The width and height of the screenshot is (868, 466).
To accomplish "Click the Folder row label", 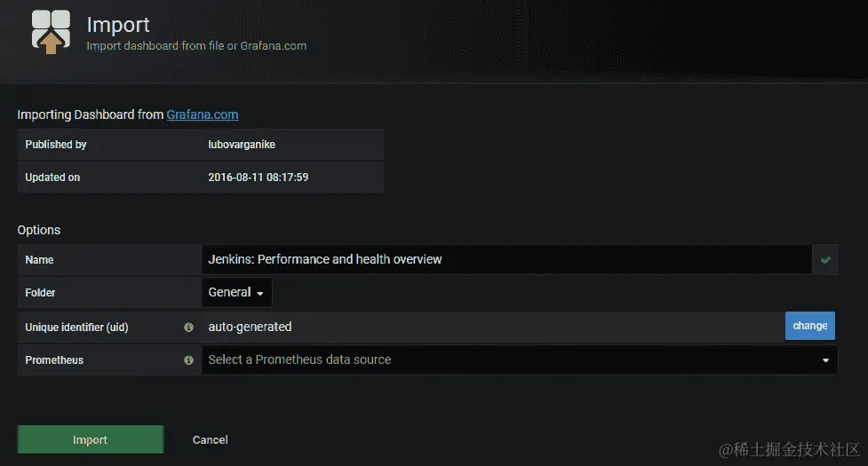I will pos(40,292).
